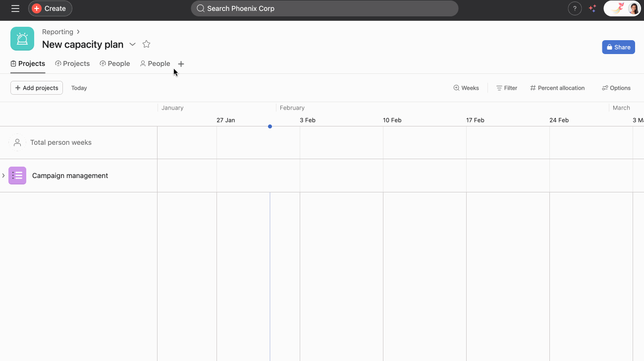Click the Campaign management project icon

click(17, 176)
